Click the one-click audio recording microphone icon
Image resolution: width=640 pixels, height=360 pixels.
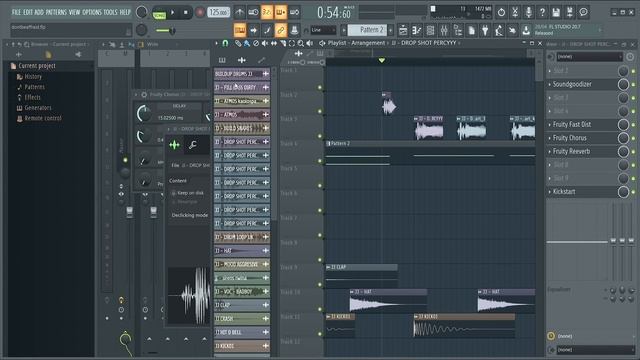point(529,13)
